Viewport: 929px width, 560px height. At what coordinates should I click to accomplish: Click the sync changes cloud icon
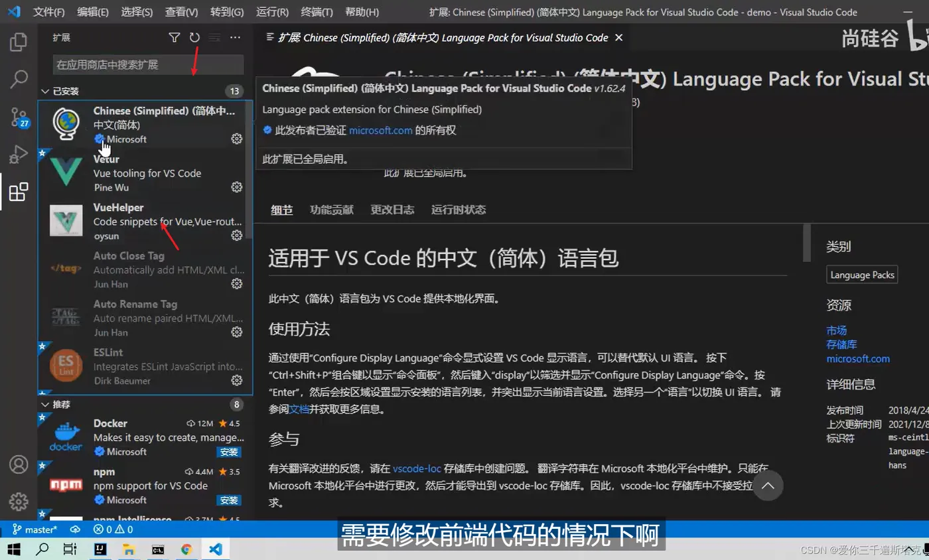pos(75,529)
